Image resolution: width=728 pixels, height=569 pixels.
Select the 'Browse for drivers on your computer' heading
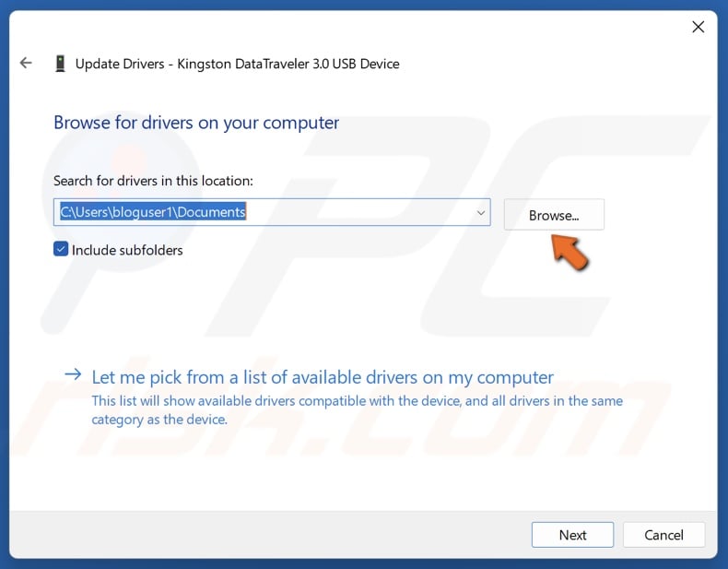click(196, 123)
